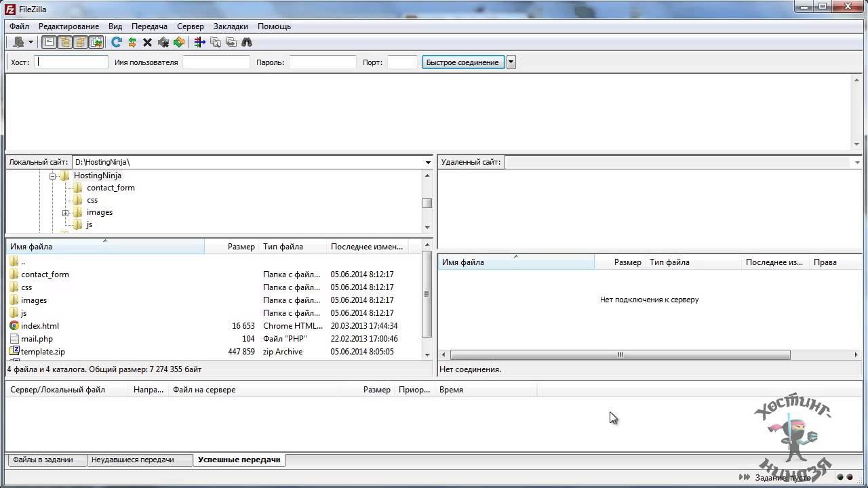This screenshot has height=488, width=868.
Task: Click the Размер column header in local list
Action: 241,247
